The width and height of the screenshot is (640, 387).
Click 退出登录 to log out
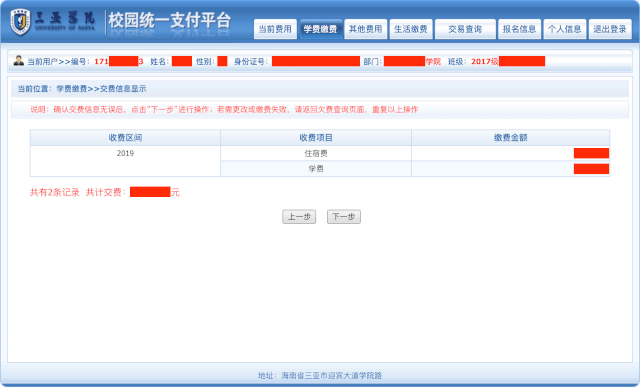tap(610, 29)
